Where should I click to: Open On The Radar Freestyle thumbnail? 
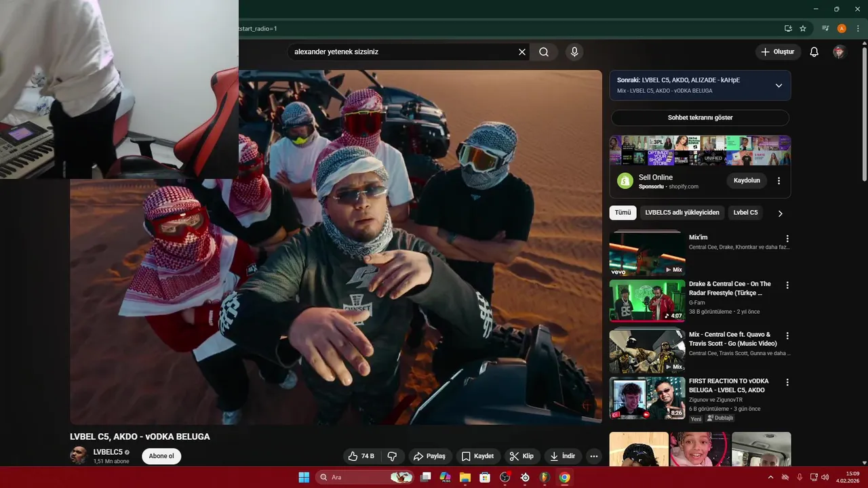click(x=647, y=300)
